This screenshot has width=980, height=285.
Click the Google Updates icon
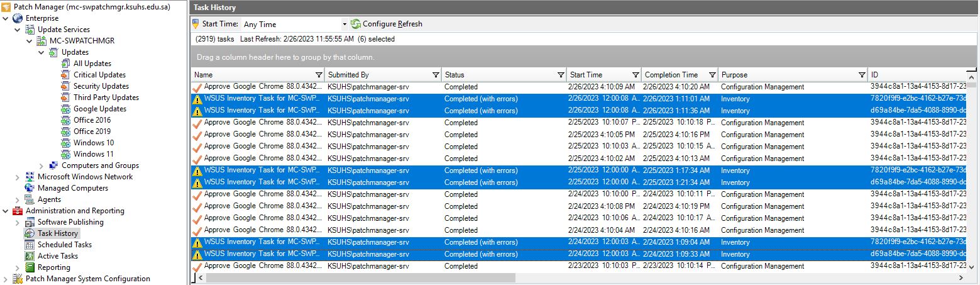65,109
